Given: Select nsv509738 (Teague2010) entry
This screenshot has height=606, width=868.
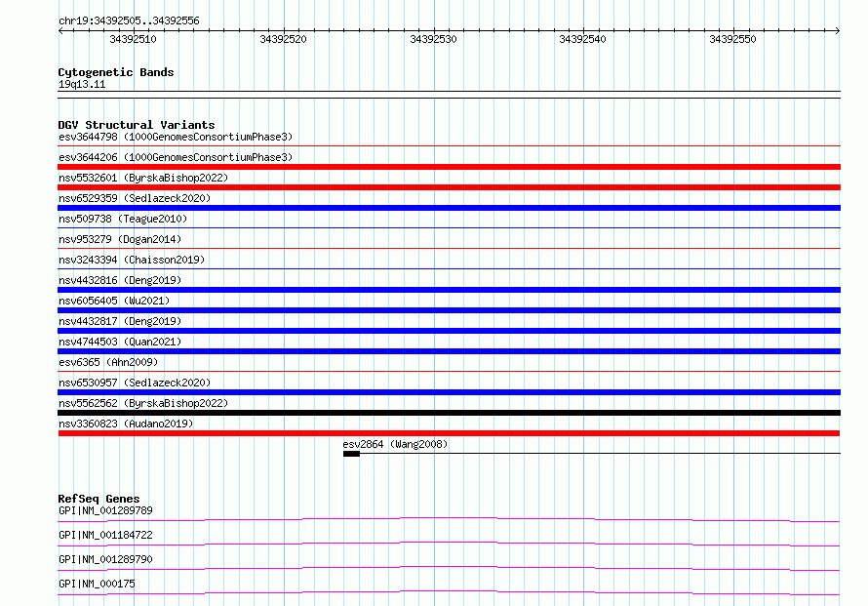Looking at the screenshot, I should coord(123,219).
